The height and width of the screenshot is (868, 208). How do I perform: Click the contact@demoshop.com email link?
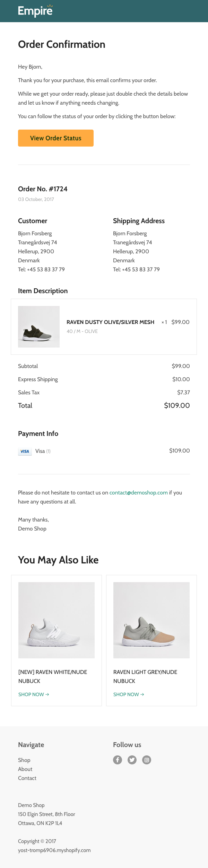pos(138,492)
